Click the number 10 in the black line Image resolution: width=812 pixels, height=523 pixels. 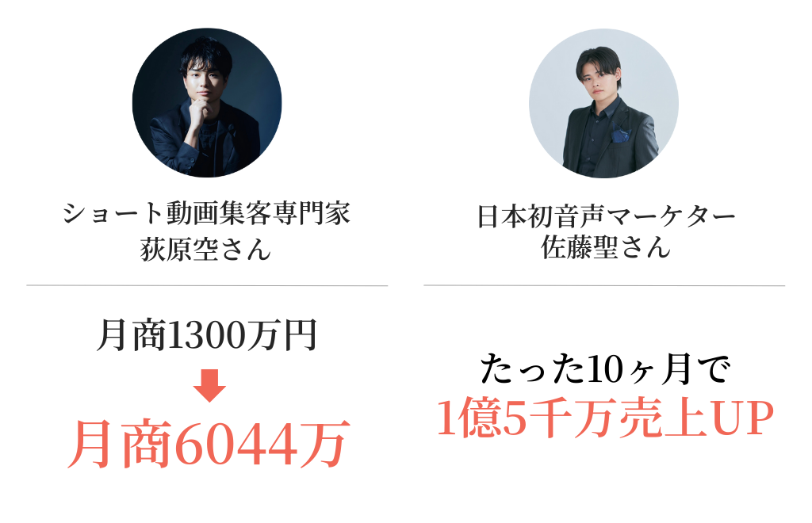(606, 370)
